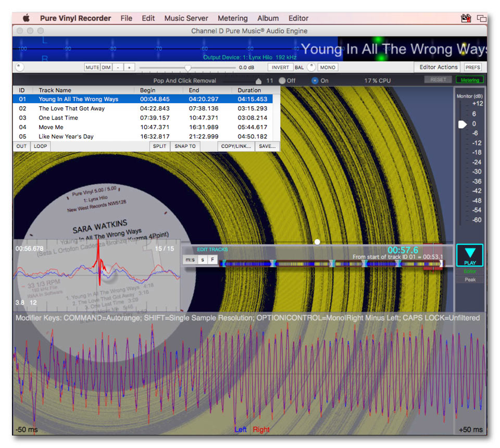Switch time format to s
The height and width of the screenshot is (448, 500).
point(203,259)
